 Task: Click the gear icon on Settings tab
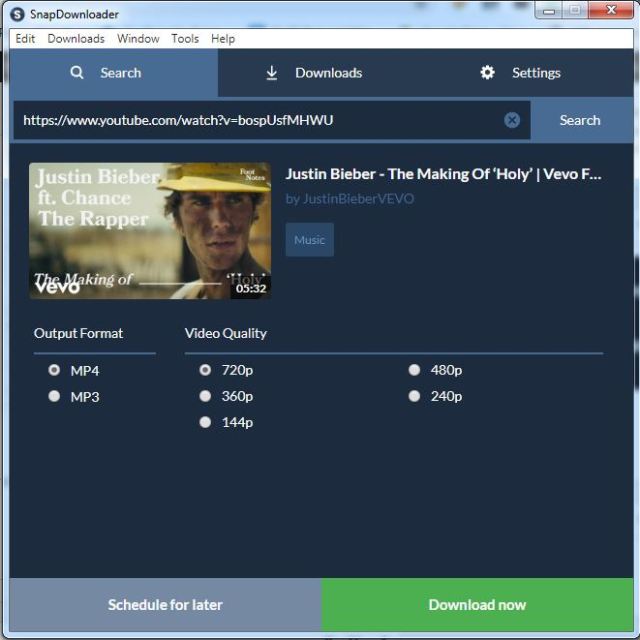pos(487,73)
